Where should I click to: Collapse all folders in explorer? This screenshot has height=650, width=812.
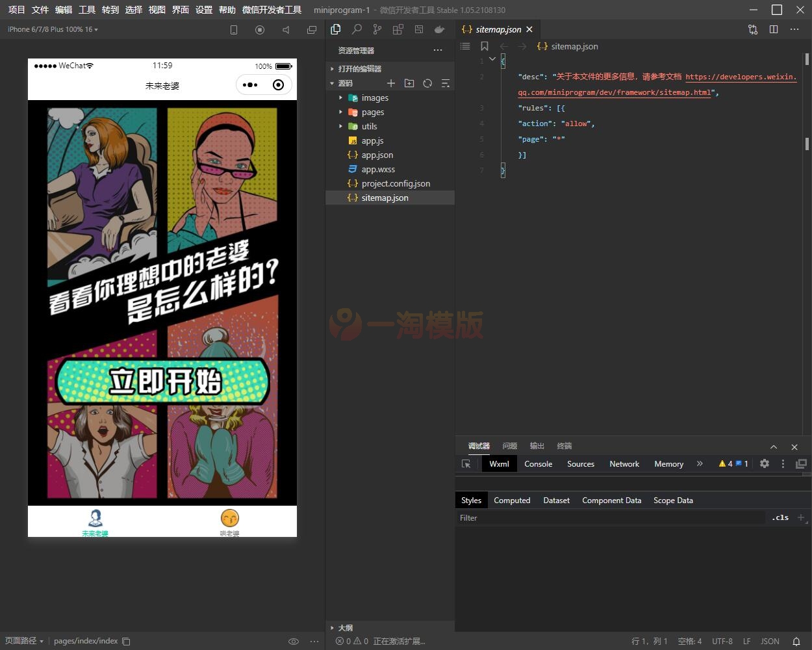pos(446,83)
